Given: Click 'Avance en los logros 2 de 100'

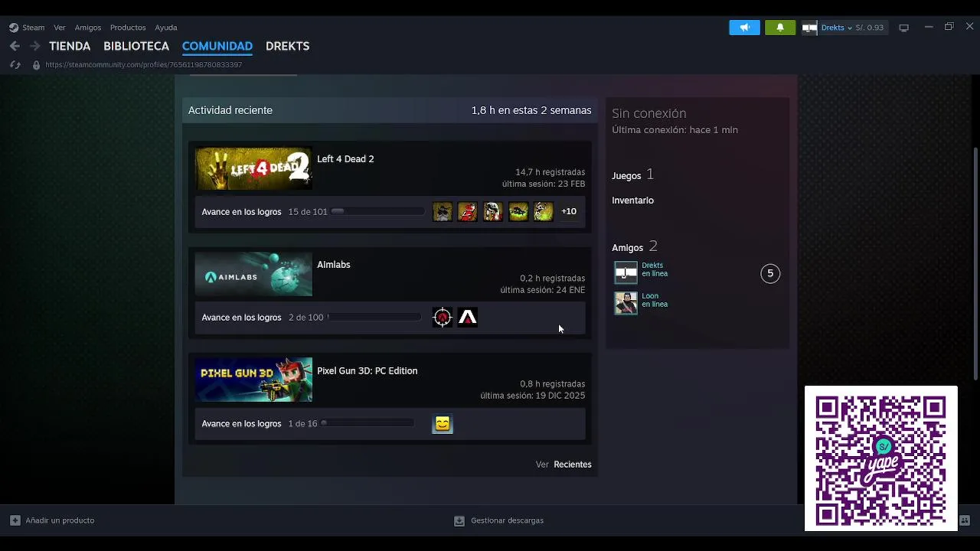Looking at the screenshot, I should 263,318.
